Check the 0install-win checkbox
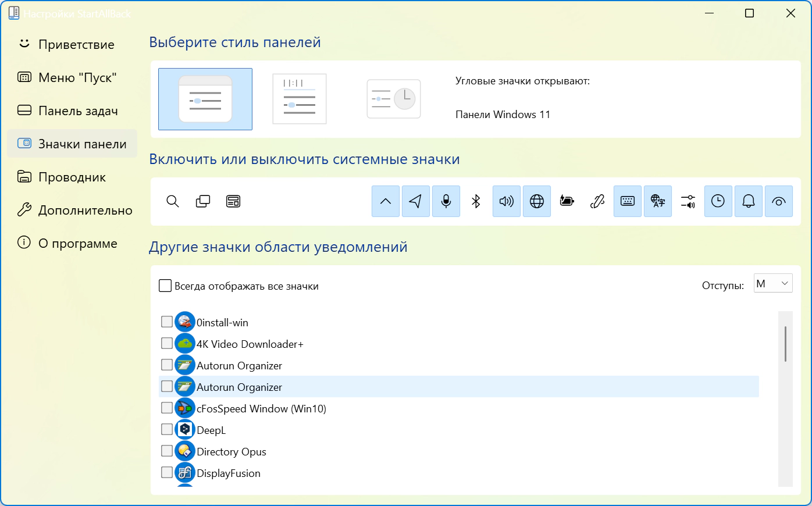This screenshot has width=812, height=506. pyautogui.click(x=167, y=322)
